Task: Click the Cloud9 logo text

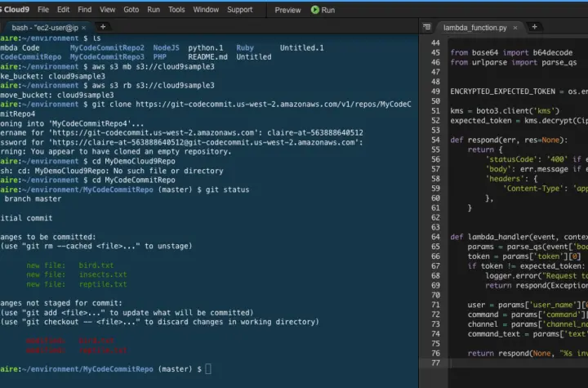Action: (15, 9)
